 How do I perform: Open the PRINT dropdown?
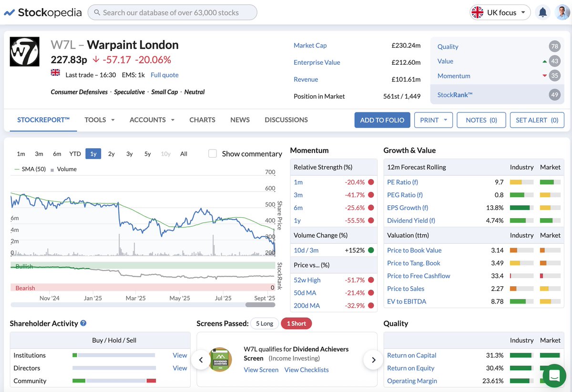pos(433,120)
